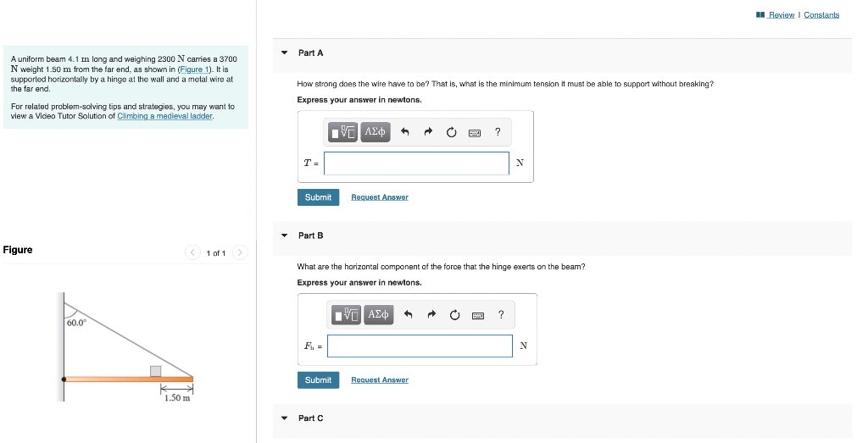Undo last entry in Part A toolbar
868x443 pixels.
pyautogui.click(x=404, y=131)
